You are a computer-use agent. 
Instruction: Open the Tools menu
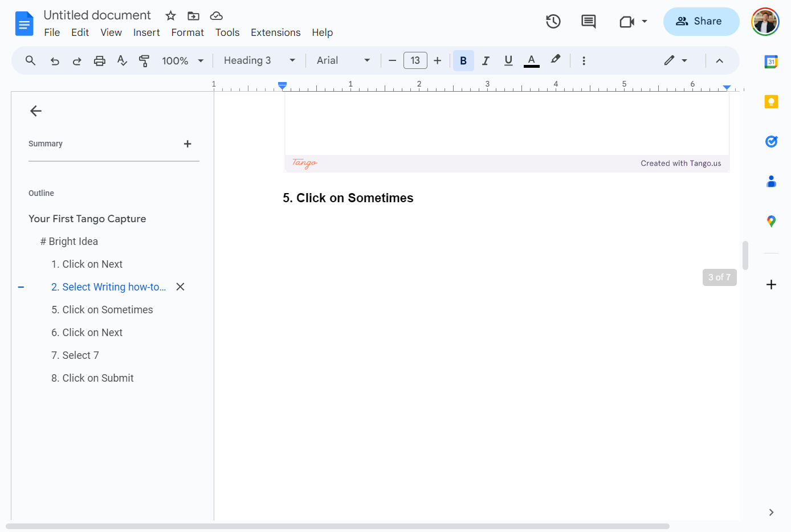point(227,32)
